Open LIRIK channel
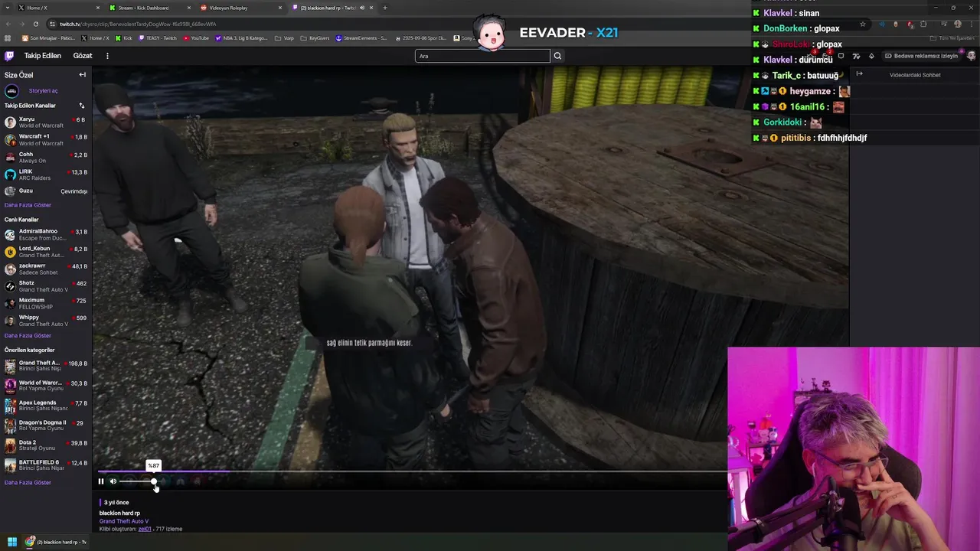The image size is (980, 551). point(46,174)
